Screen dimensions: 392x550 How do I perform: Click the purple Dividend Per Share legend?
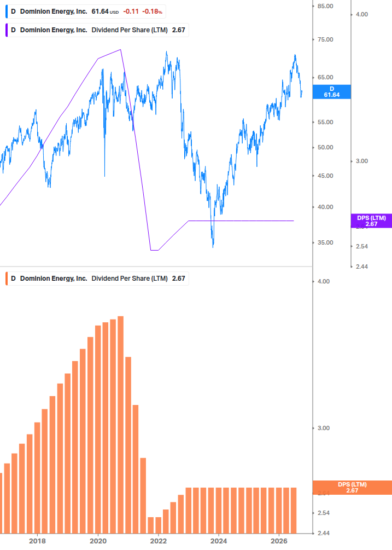(97, 30)
